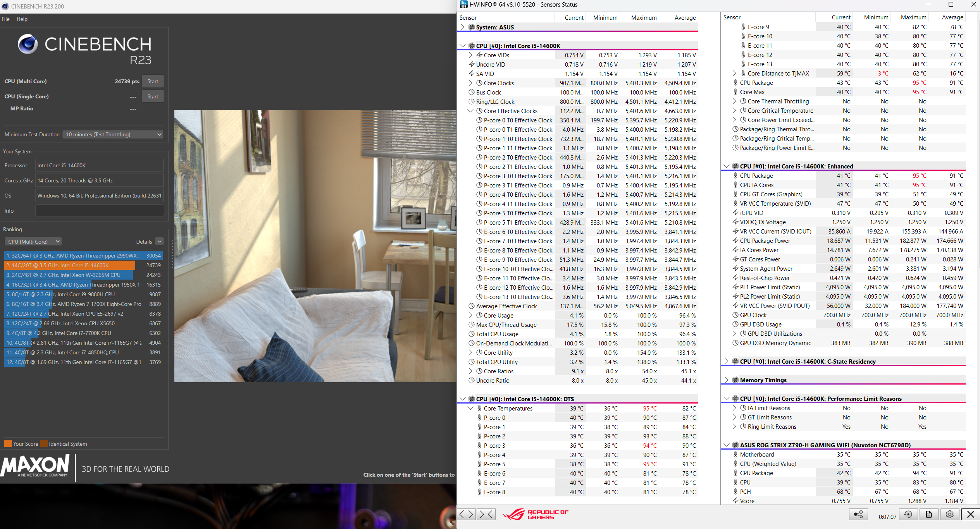Image resolution: width=980 pixels, height=529 pixels.
Task: Click the chip icon next to System: ASUS
Action: click(x=472, y=27)
